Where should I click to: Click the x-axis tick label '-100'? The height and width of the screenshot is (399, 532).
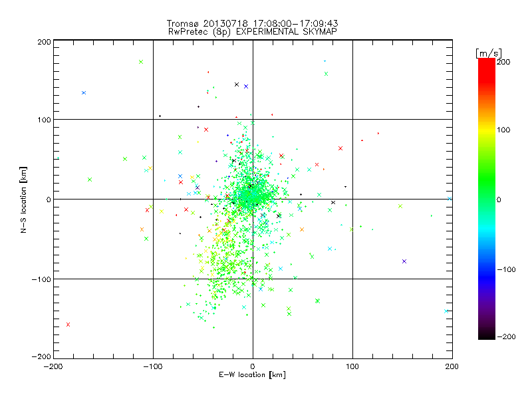click(153, 366)
